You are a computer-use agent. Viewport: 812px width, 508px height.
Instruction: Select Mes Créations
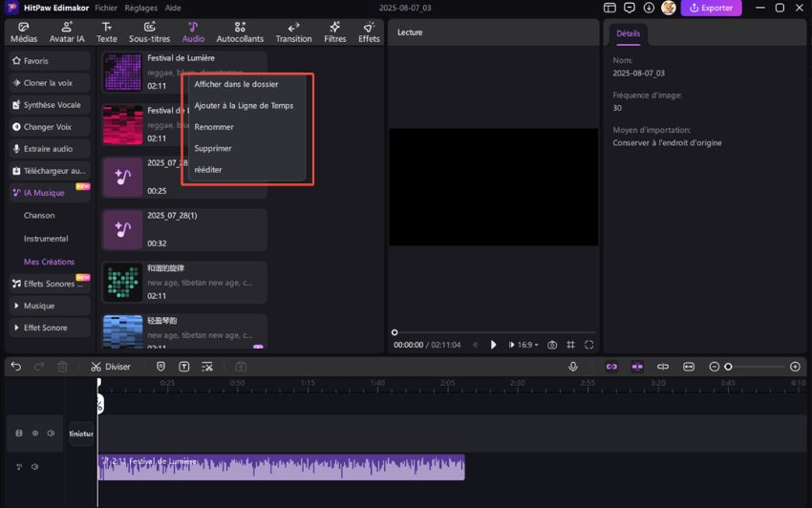coord(49,262)
